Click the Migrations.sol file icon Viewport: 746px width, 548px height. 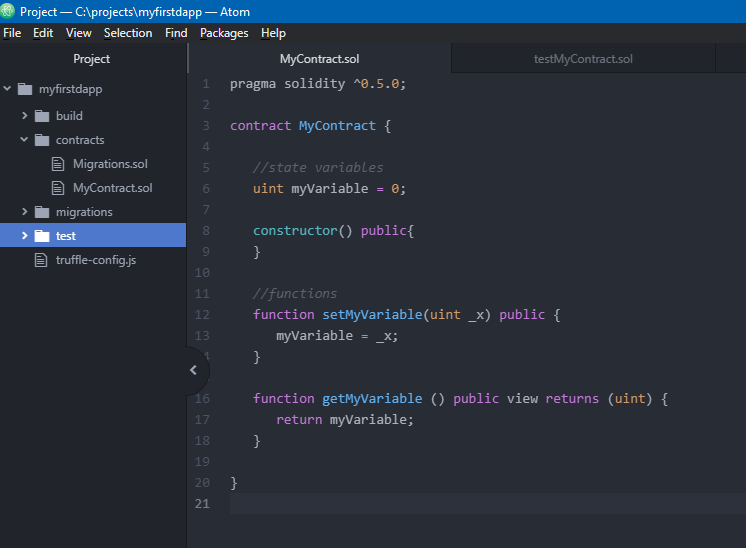pyautogui.click(x=58, y=164)
